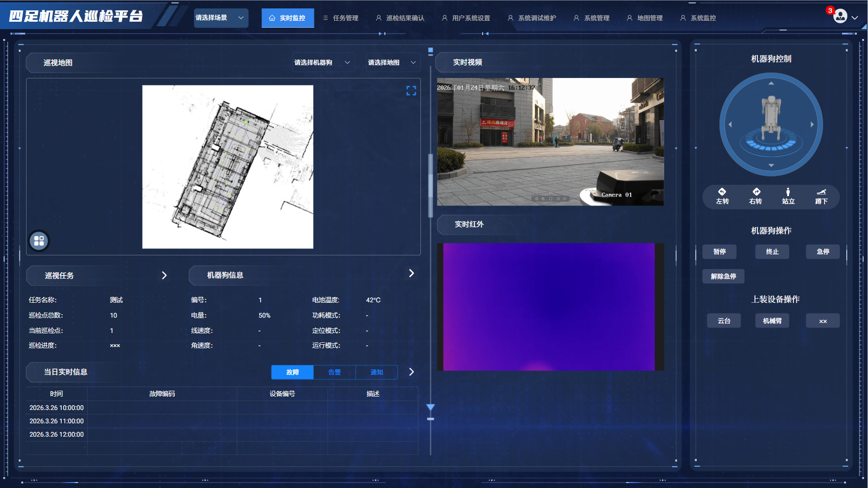
Task: Click the 左转 turn-left control
Action: [722, 197]
